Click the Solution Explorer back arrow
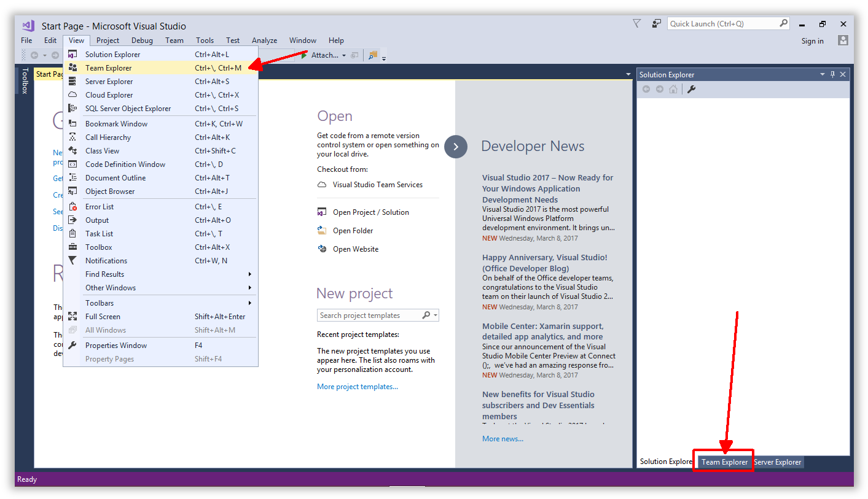This screenshot has width=868, height=499. [x=646, y=89]
